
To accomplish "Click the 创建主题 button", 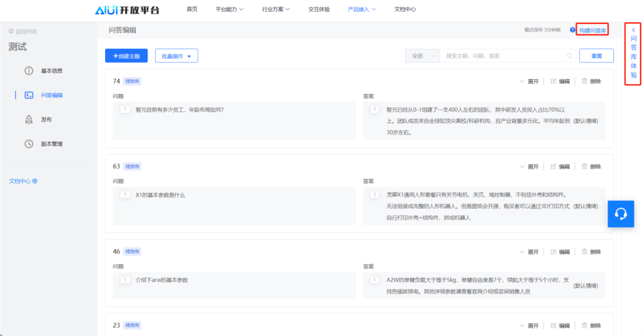I will [126, 56].
